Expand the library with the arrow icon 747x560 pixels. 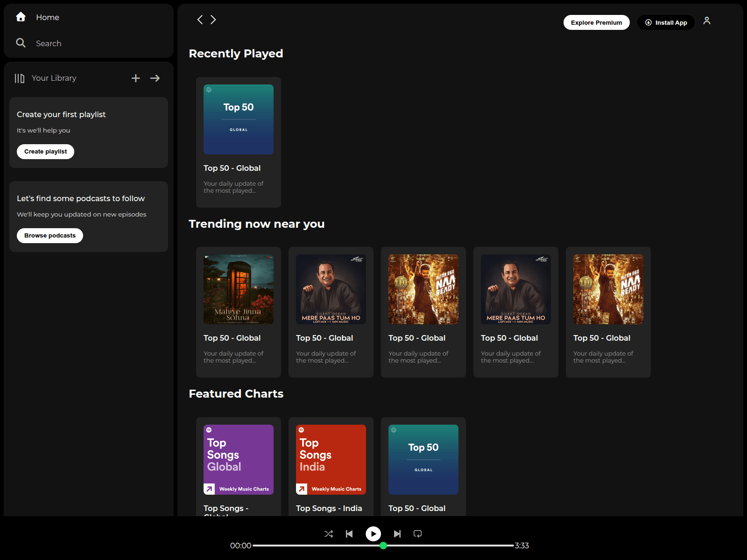[155, 78]
